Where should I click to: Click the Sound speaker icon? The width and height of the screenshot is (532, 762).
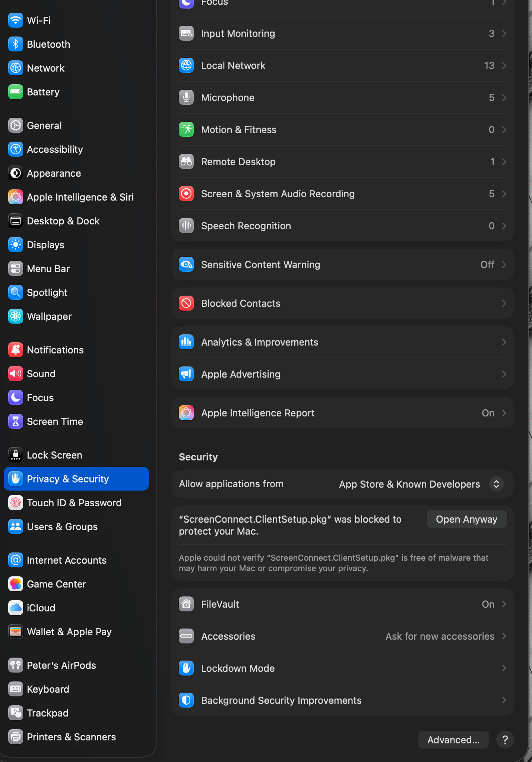click(x=16, y=374)
